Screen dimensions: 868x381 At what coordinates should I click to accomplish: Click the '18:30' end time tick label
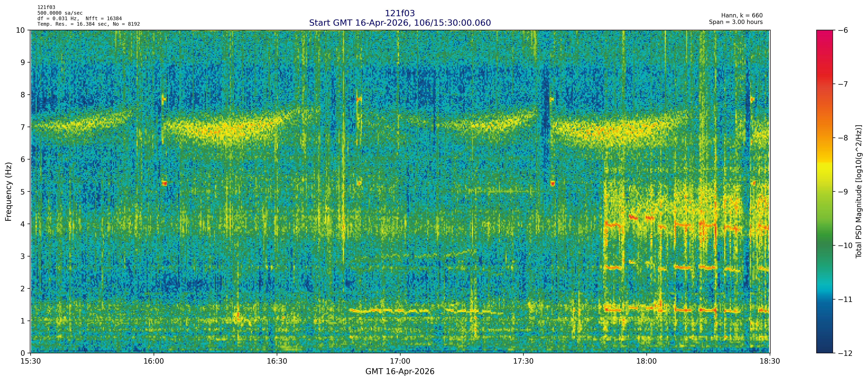click(x=770, y=362)
